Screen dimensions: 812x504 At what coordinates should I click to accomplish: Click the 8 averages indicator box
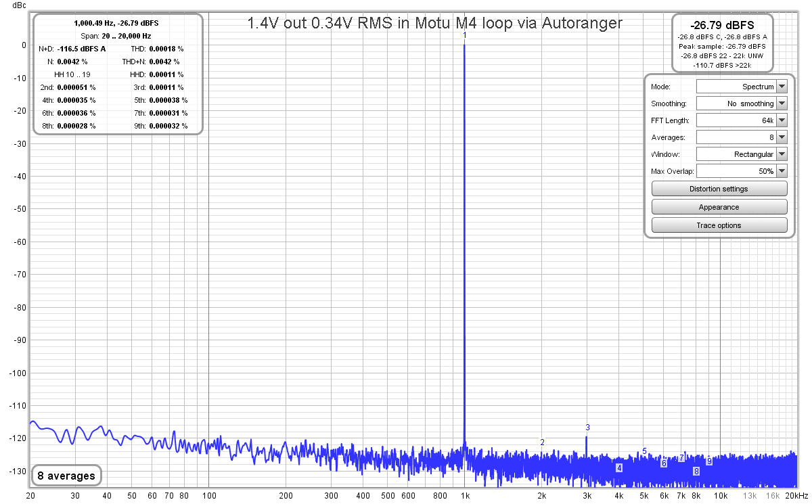66,476
